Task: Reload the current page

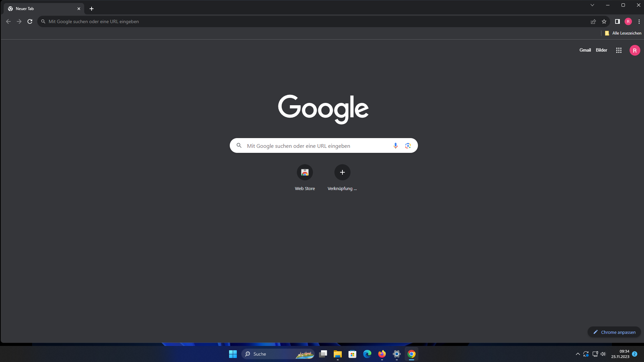Action: pyautogui.click(x=30, y=21)
